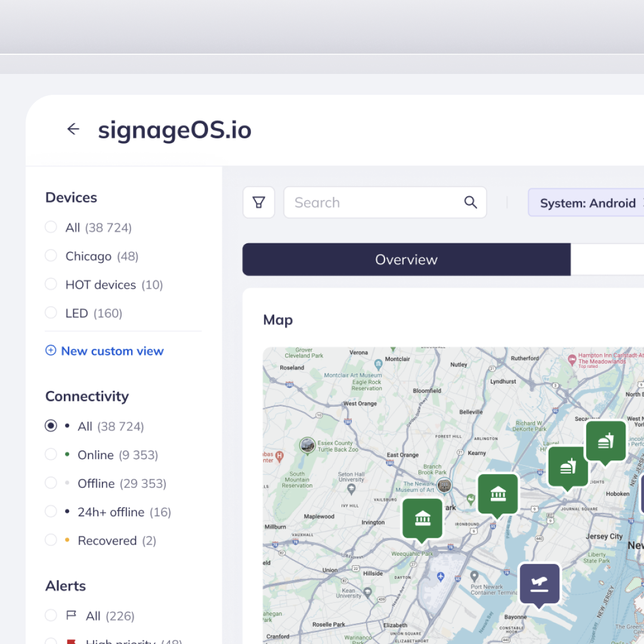Select the Chicago devices radio button
The width and height of the screenshot is (644, 644).
pyautogui.click(x=51, y=256)
